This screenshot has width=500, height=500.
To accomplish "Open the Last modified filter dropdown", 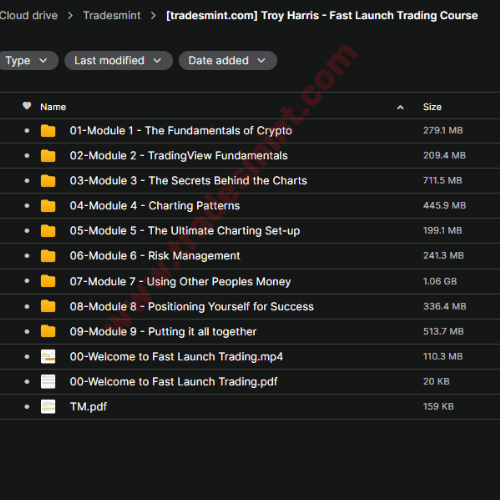I will (x=118, y=61).
